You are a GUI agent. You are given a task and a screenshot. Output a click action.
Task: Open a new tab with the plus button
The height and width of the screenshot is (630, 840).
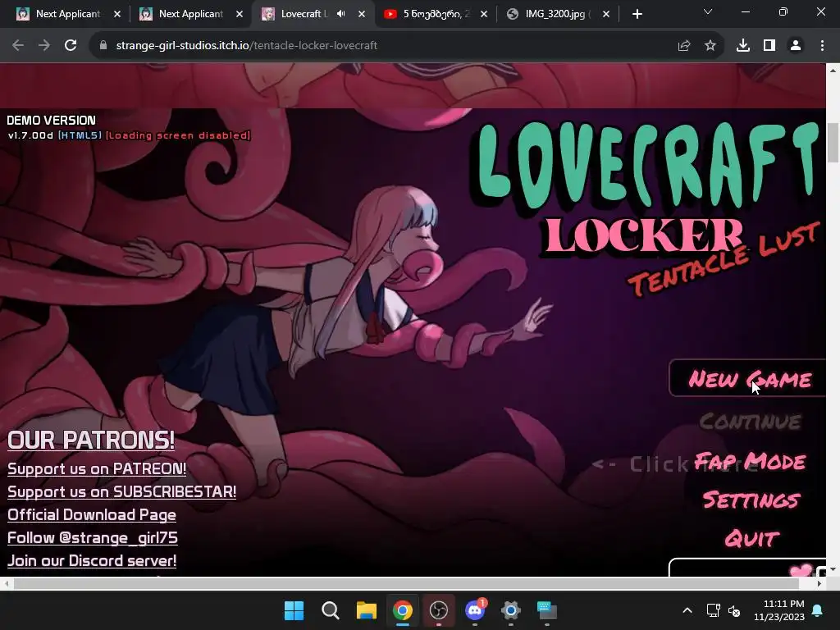pyautogui.click(x=637, y=14)
